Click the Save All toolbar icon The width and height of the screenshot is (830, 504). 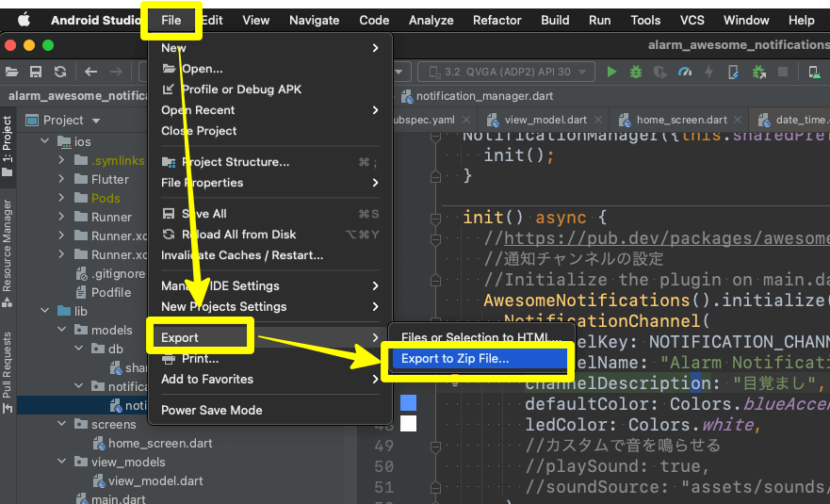[36, 72]
